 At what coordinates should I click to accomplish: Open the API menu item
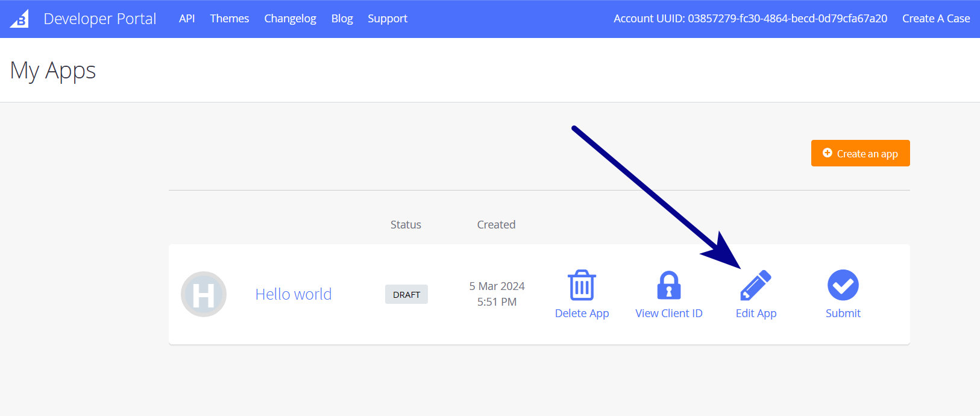tap(187, 19)
